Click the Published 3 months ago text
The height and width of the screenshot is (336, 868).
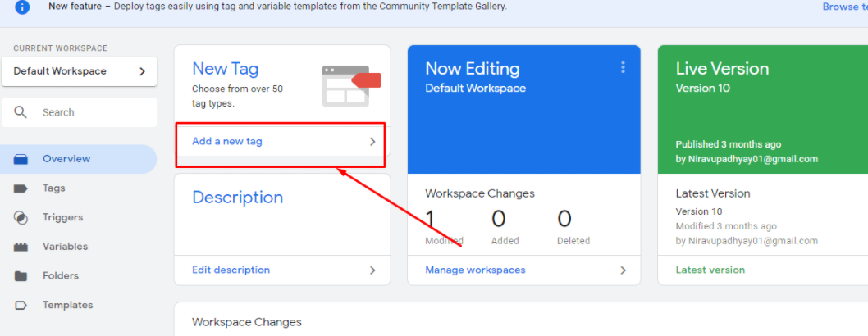pos(729,145)
